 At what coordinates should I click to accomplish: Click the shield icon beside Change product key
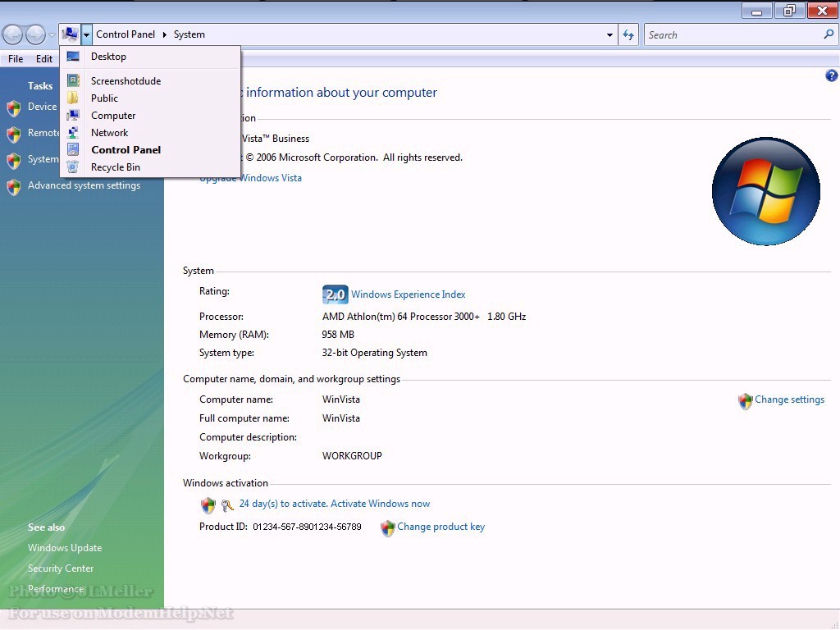click(387, 528)
